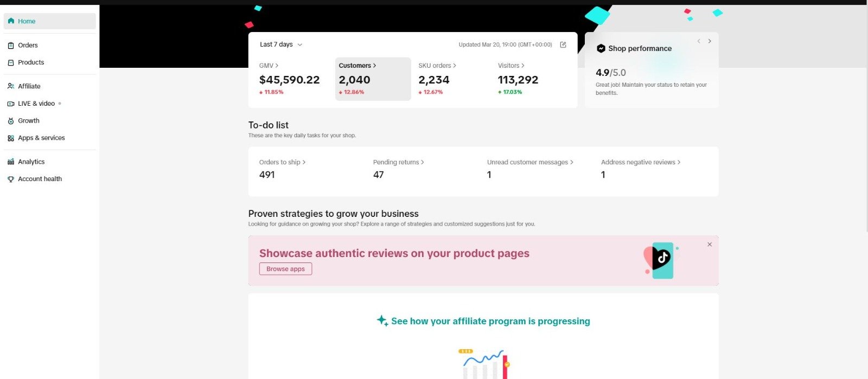Click the 491 orders to ship count
Image resolution: width=868 pixels, height=379 pixels.
(267, 175)
